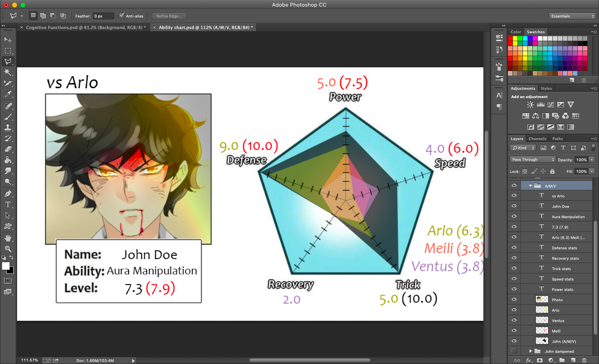
Task: Open the Pass Through blend mode dropdown
Action: 532,160
